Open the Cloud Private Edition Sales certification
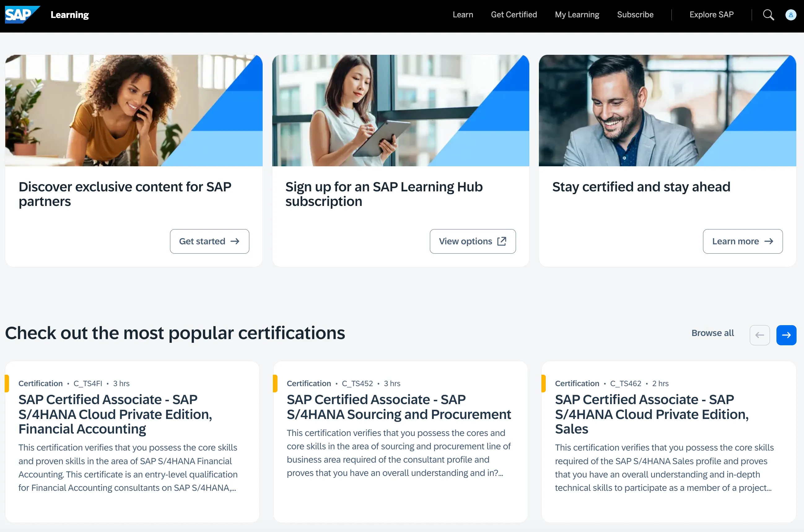804x532 pixels. [651, 414]
